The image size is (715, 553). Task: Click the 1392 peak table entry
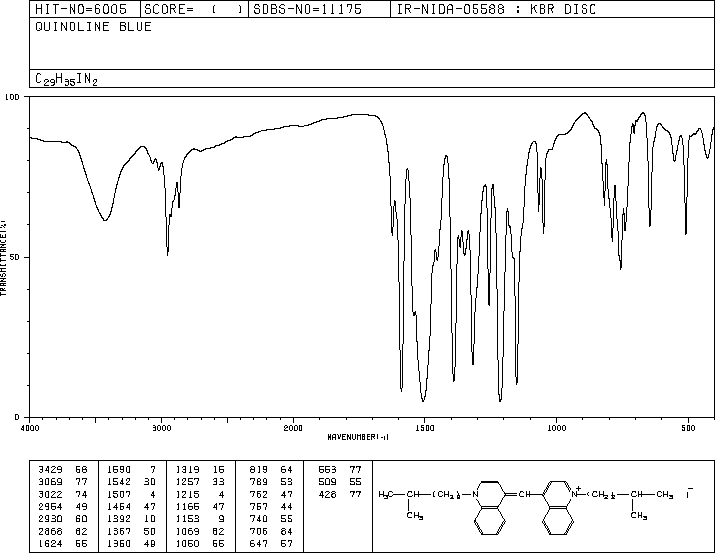tap(131, 519)
